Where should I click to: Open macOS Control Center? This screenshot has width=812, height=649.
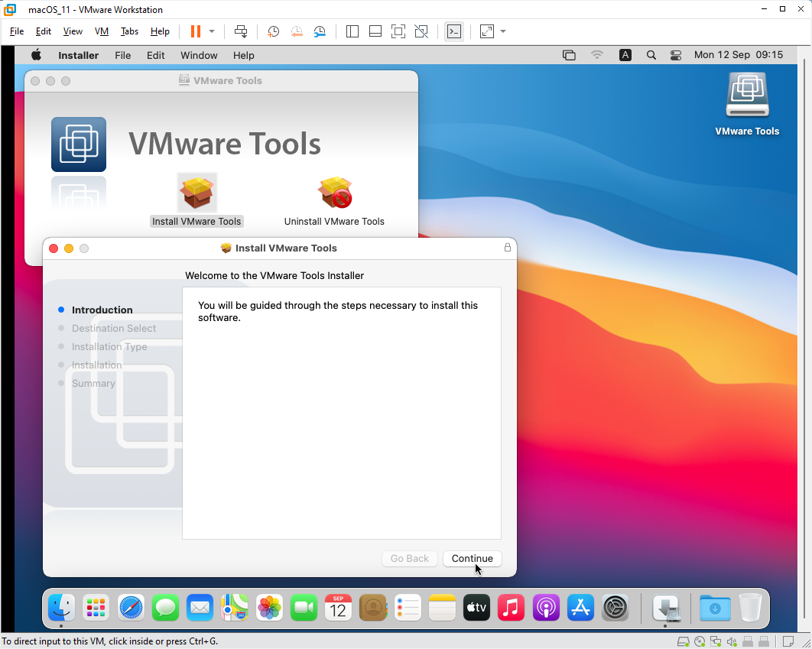point(676,55)
